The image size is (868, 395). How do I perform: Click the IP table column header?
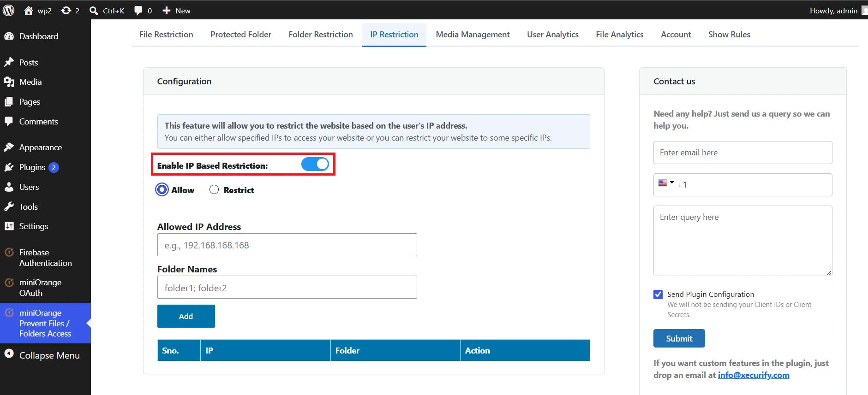click(x=265, y=350)
